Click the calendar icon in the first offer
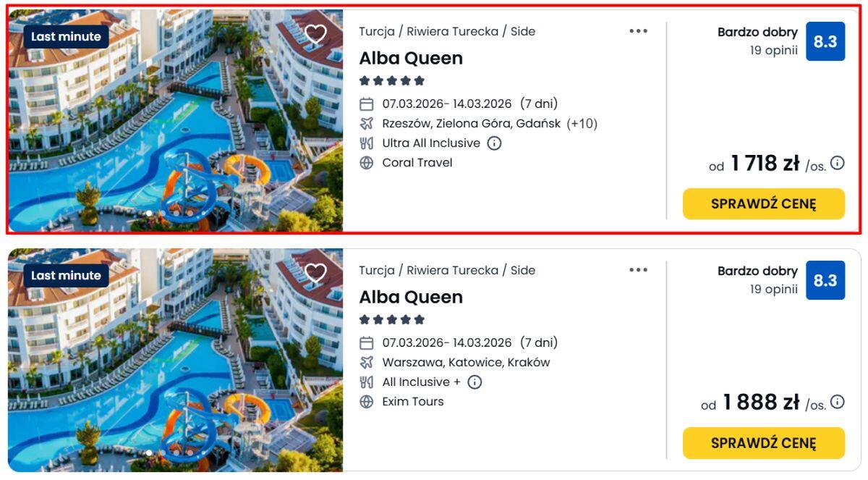Viewport: 868px width, 480px height. pyautogui.click(x=367, y=104)
